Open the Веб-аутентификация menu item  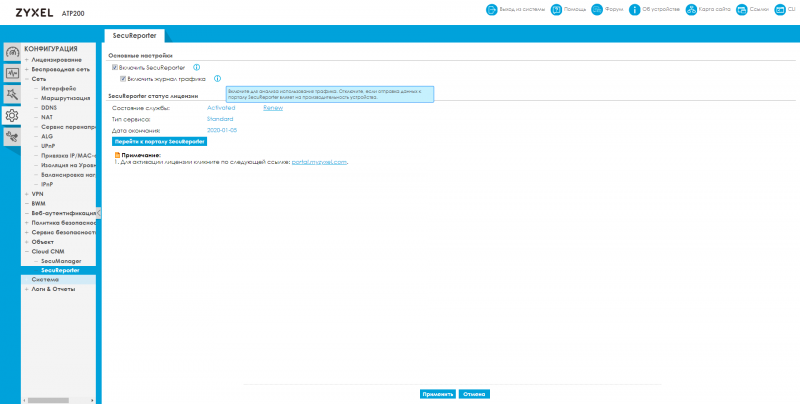click(64, 213)
